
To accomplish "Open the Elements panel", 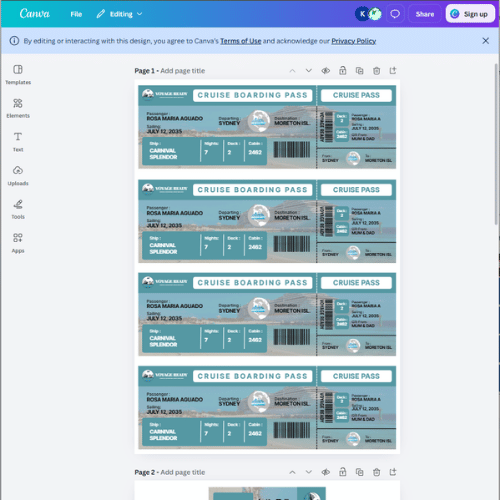I will (18, 108).
